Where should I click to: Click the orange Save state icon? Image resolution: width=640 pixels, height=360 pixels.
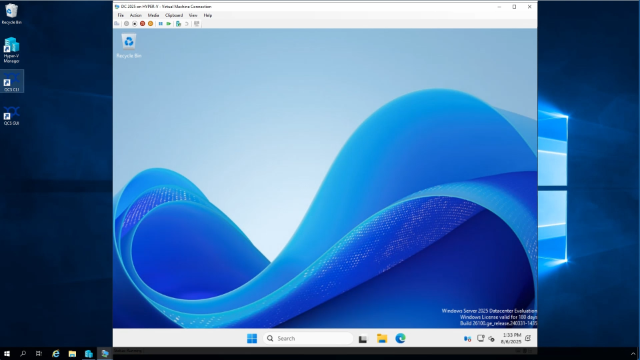pyautogui.click(x=151, y=24)
